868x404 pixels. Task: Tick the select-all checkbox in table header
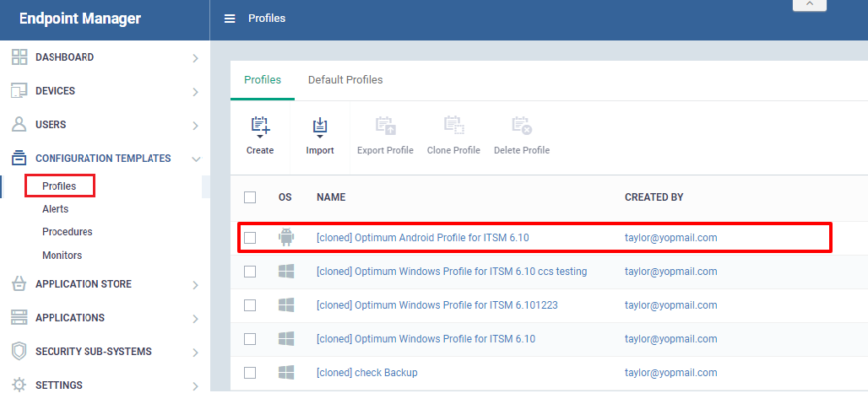pos(250,197)
